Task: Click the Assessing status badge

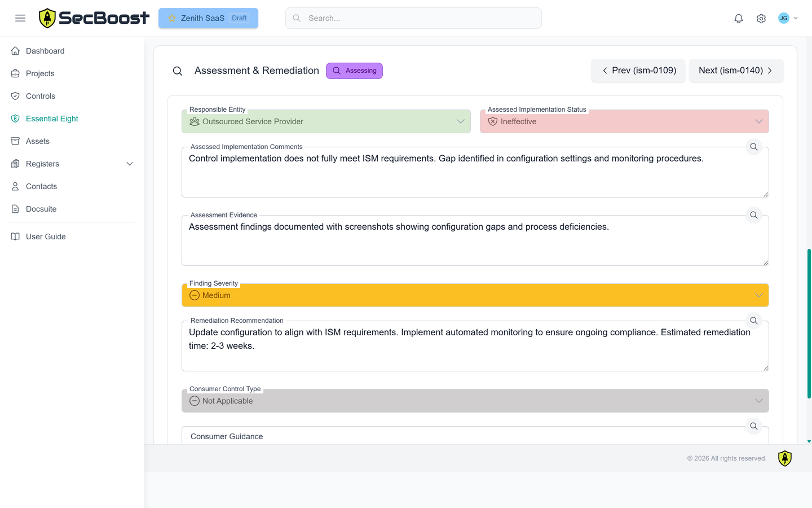Action: pyautogui.click(x=354, y=71)
